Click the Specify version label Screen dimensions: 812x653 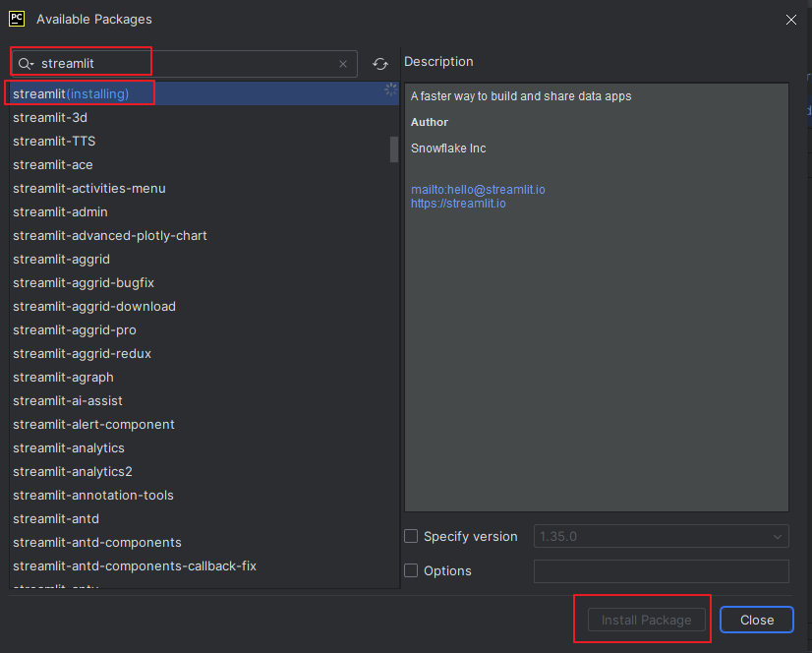470,536
